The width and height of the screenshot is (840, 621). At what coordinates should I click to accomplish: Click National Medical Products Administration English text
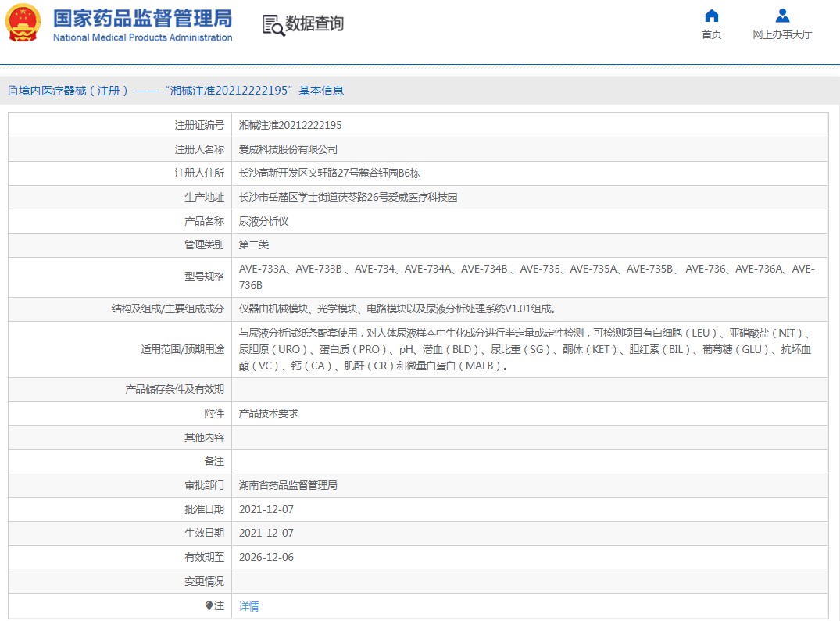click(142, 37)
